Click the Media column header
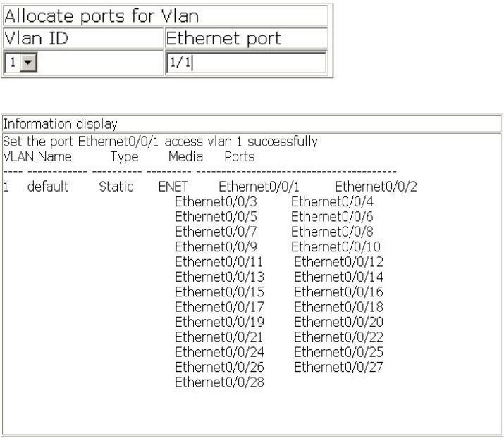The image size is (504, 438). coord(186,155)
